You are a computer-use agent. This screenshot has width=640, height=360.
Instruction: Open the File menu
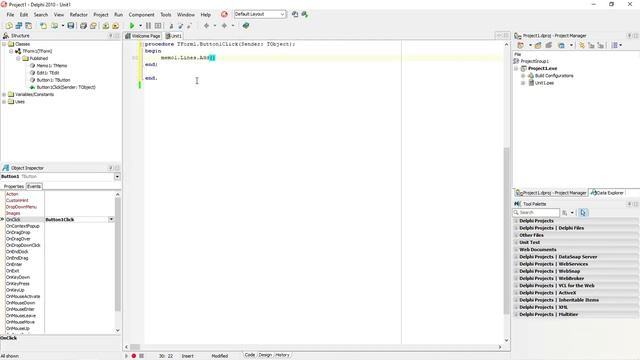click(10, 15)
